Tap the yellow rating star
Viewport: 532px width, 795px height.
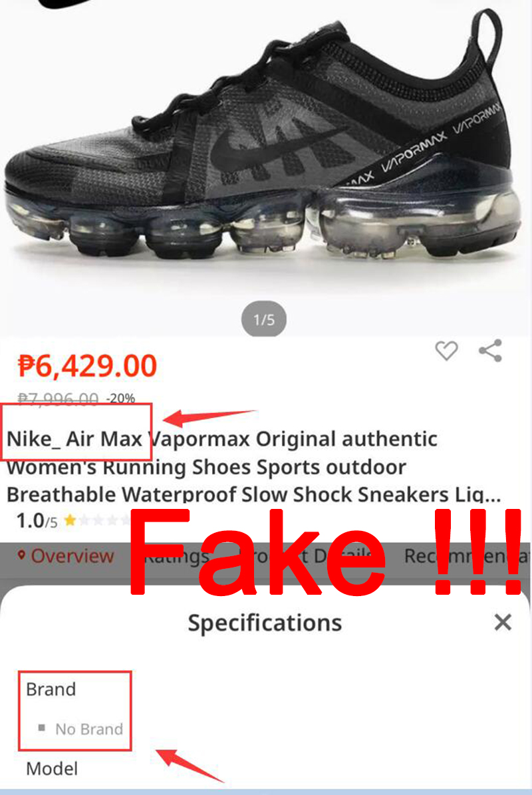70,520
